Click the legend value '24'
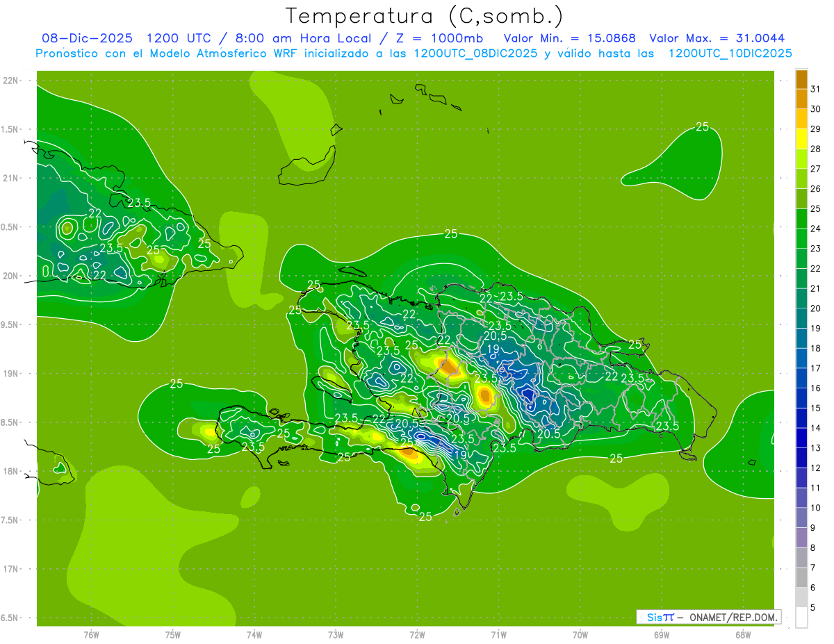The width and height of the screenshot is (834, 644). pos(815,229)
